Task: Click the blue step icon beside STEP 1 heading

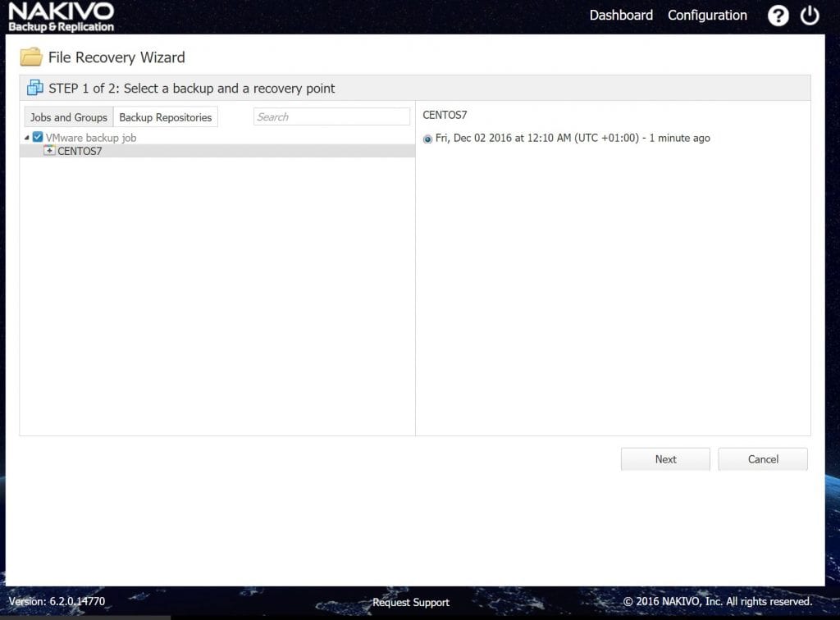Action: pyautogui.click(x=35, y=88)
